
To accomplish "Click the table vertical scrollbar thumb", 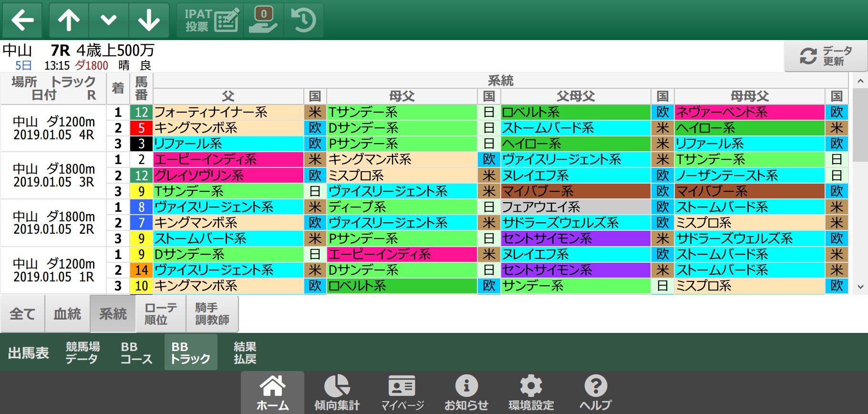I will coord(860,125).
